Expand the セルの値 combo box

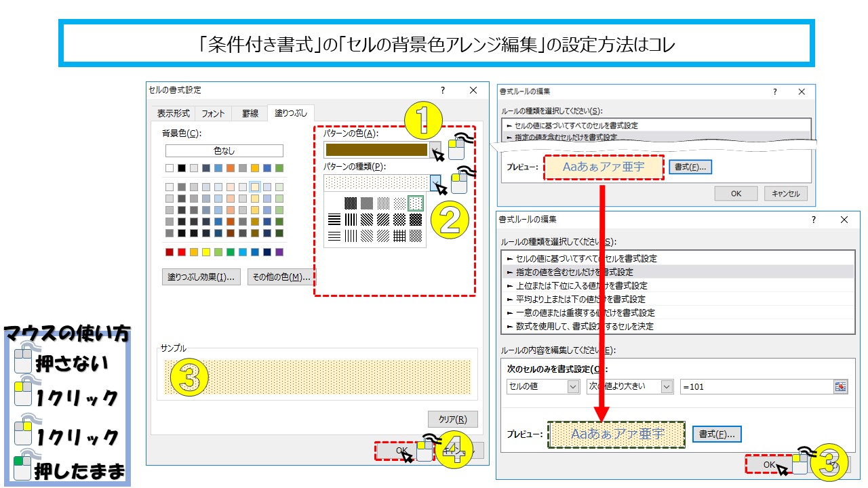click(574, 386)
